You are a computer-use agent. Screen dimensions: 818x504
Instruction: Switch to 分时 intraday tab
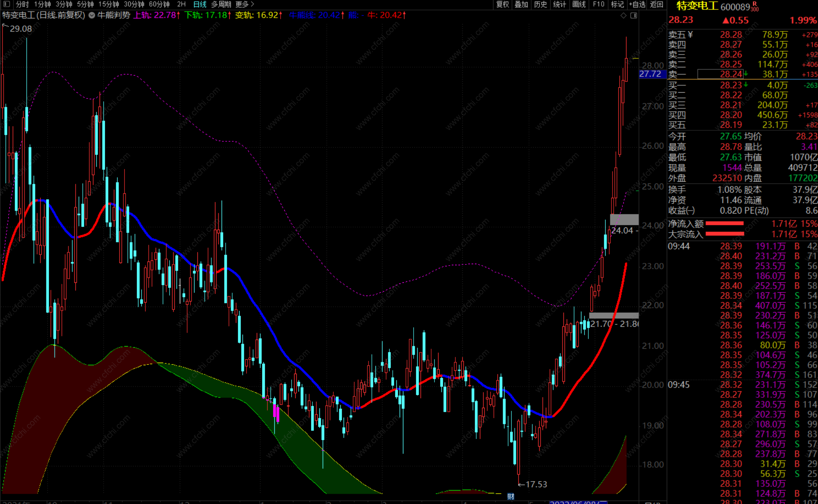[x=22, y=4]
